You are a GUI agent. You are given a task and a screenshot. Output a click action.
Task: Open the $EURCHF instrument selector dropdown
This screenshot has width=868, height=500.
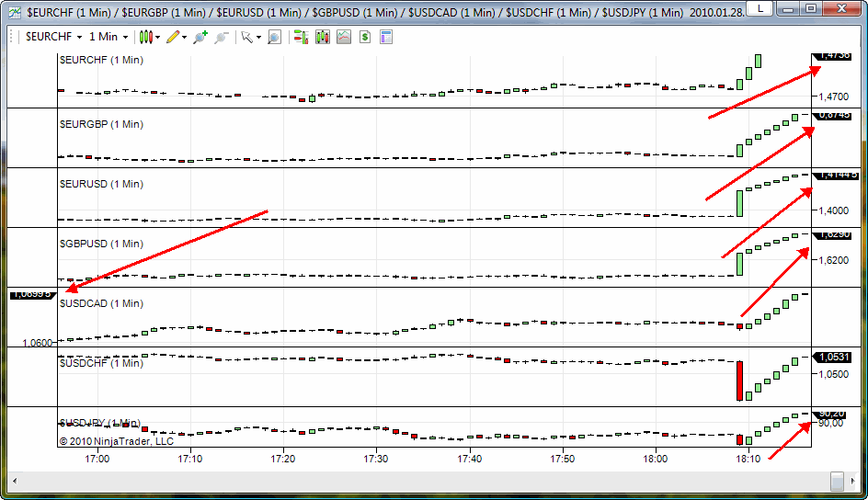click(x=54, y=37)
